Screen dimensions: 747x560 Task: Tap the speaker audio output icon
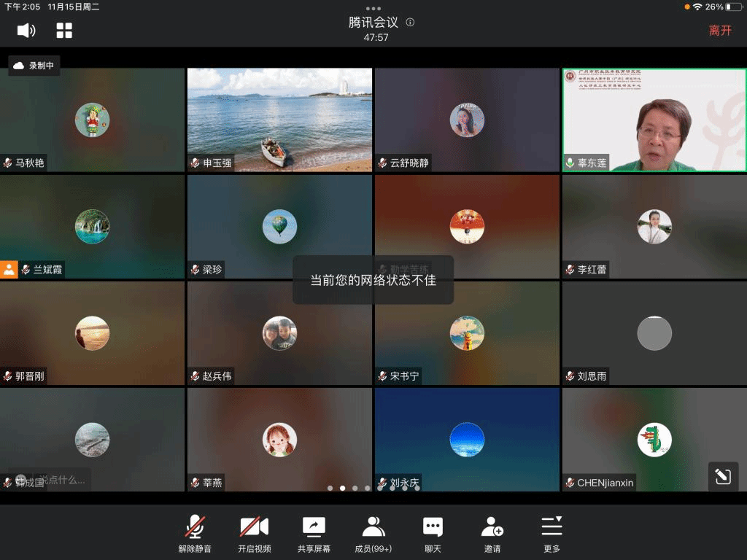tap(26, 30)
